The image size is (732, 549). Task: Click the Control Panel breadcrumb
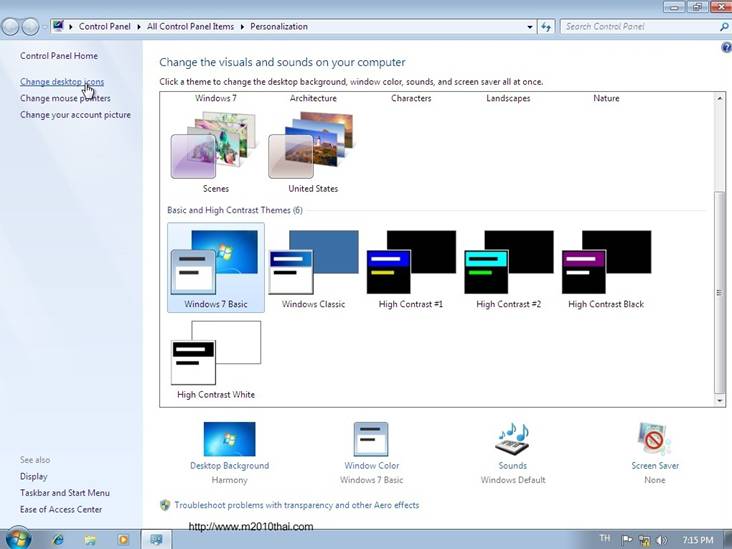tap(104, 27)
